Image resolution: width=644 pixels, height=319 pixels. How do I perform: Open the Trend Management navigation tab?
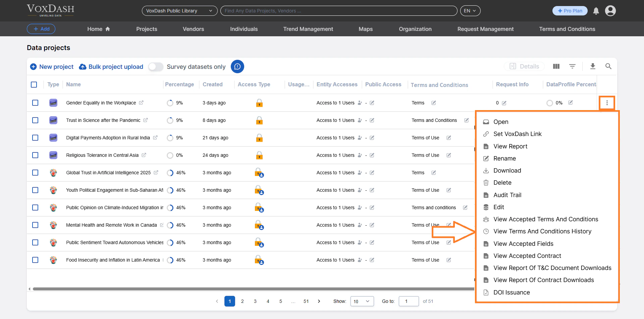click(308, 29)
